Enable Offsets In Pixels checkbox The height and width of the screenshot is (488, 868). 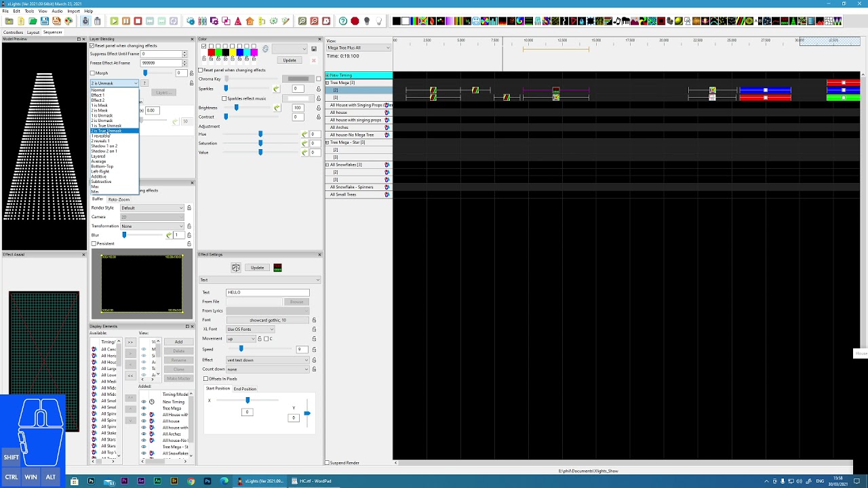pos(206,379)
